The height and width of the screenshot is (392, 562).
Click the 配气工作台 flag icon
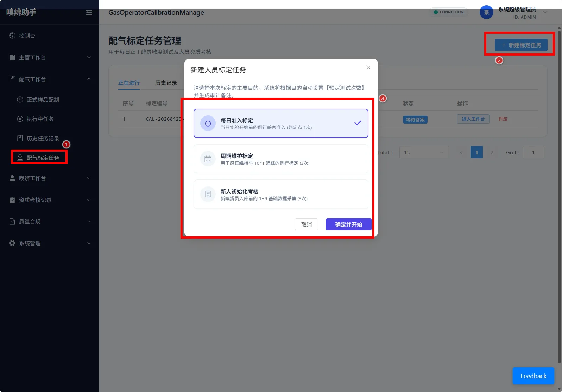tap(12, 78)
